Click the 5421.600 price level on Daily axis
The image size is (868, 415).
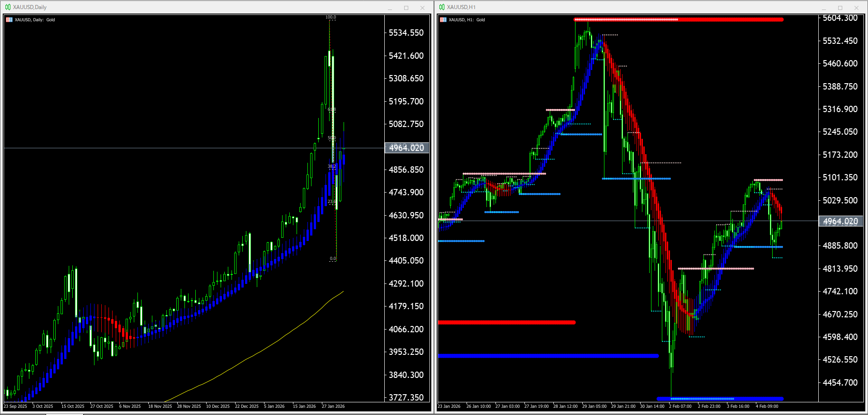[406, 56]
